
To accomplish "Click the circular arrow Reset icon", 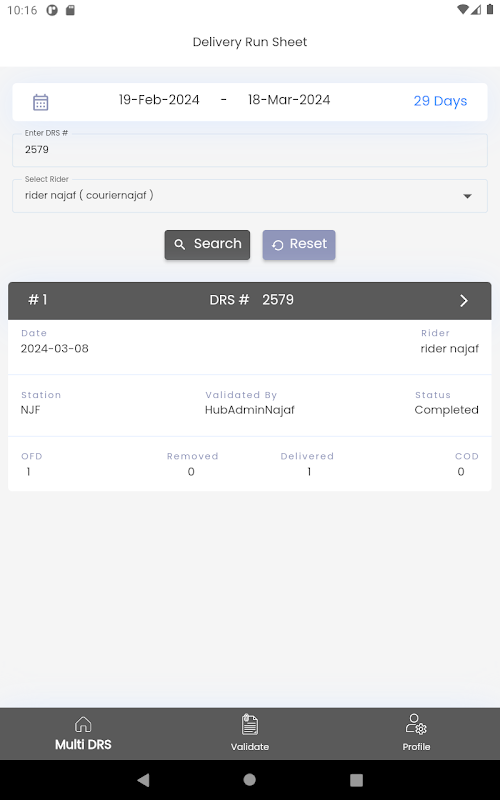I will pos(278,245).
